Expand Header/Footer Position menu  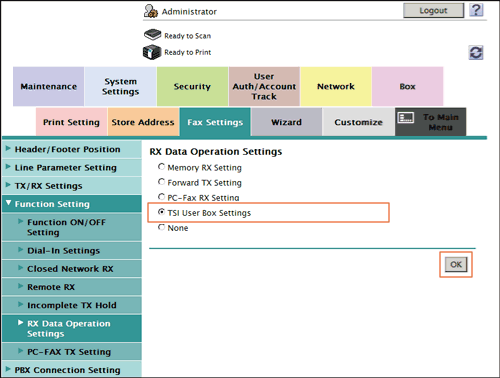pos(72,149)
